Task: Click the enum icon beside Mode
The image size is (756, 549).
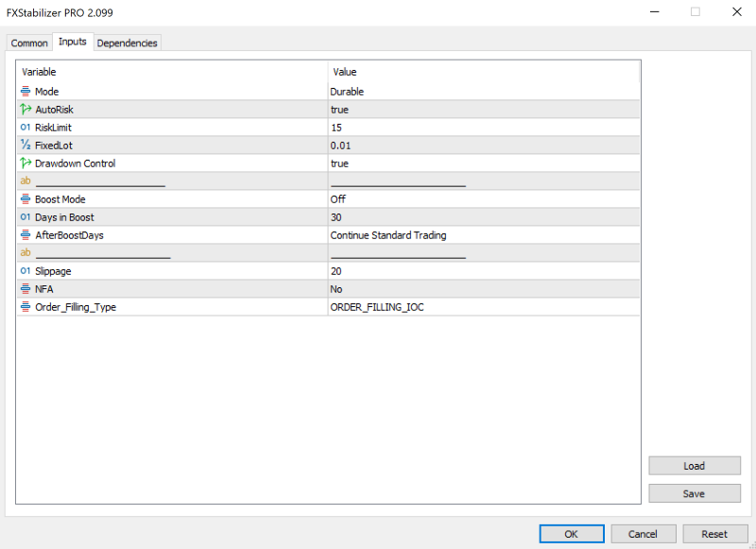Action: point(26,92)
